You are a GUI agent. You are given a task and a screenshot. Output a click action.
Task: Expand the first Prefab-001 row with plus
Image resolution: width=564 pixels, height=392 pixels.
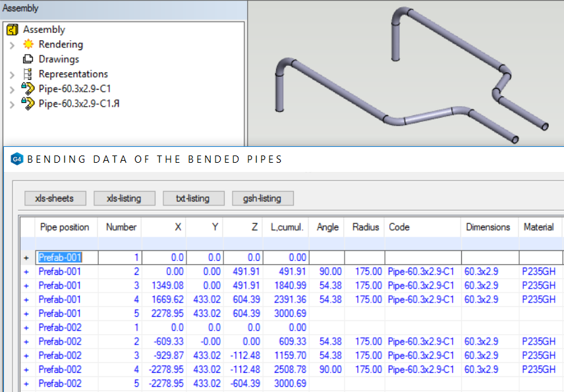click(26, 258)
